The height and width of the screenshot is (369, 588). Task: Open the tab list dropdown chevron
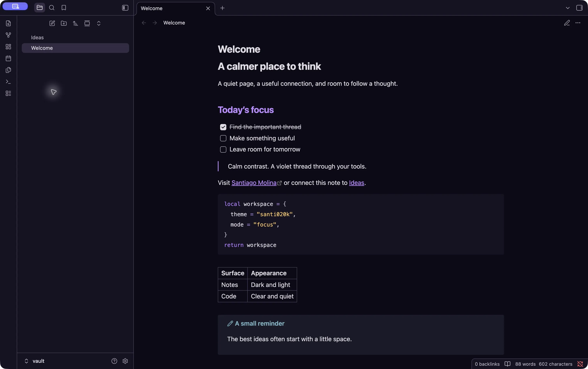pyautogui.click(x=568, y=8)
